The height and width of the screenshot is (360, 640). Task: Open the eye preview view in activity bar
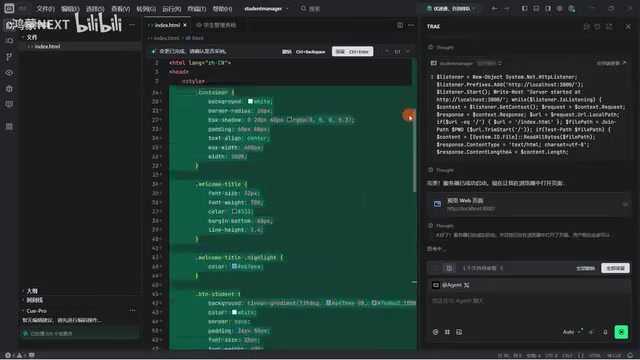[9, 72]
